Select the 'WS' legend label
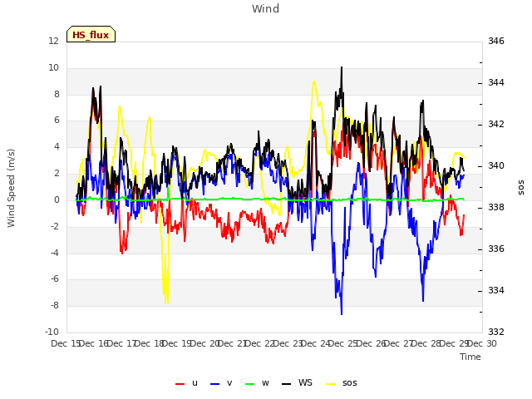532x399 pixels. click(x=305, y=382)
